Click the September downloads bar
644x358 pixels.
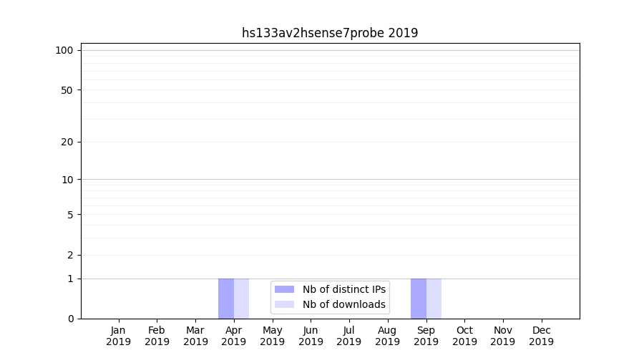(x=434, y=299)
